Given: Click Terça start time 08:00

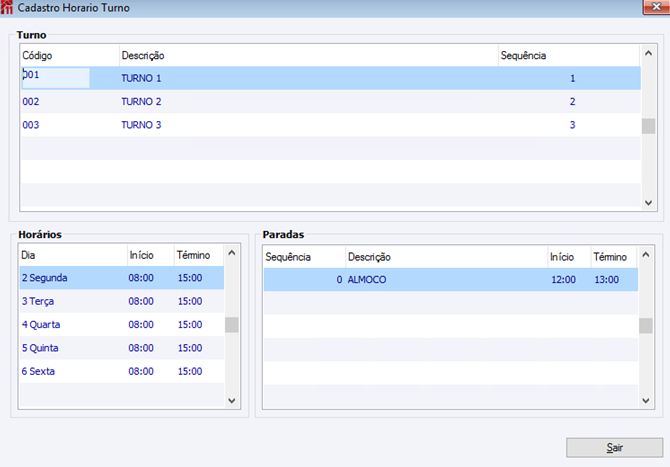Looking at the screenshot, I should [141, 301].
